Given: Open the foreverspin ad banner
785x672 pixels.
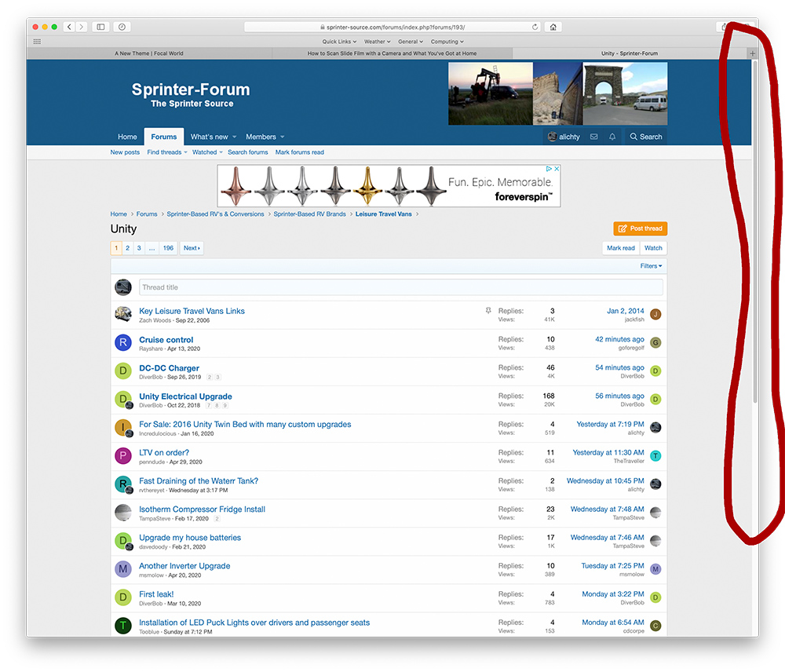Looking at the screenshot, I should [389, 186].
